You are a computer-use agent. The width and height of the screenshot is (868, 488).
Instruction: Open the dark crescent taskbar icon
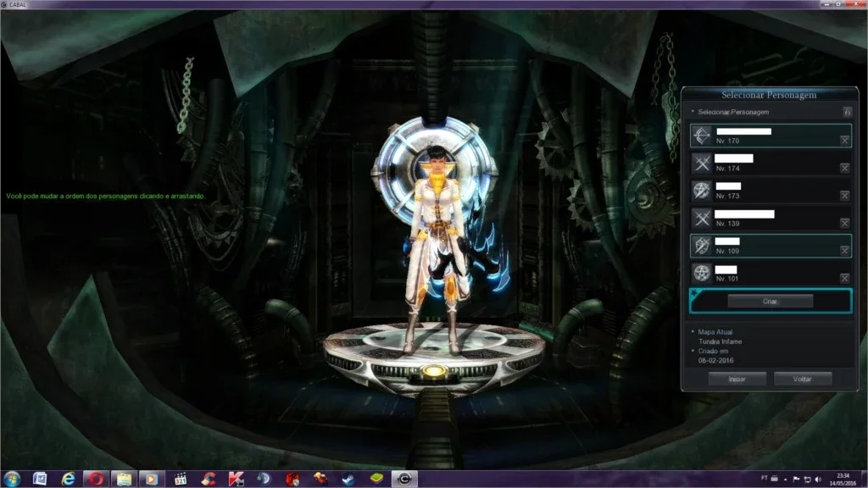(264, 479)
